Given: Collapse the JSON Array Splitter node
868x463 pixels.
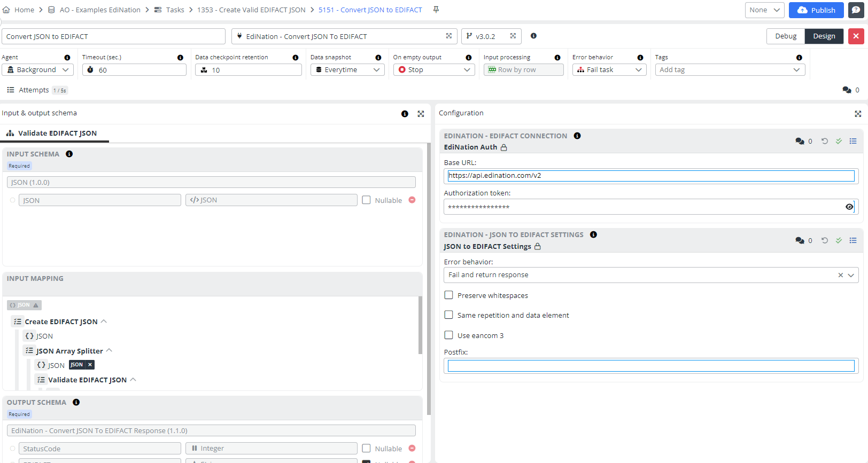Looking at the screenshot, I should tap(109, 350).
